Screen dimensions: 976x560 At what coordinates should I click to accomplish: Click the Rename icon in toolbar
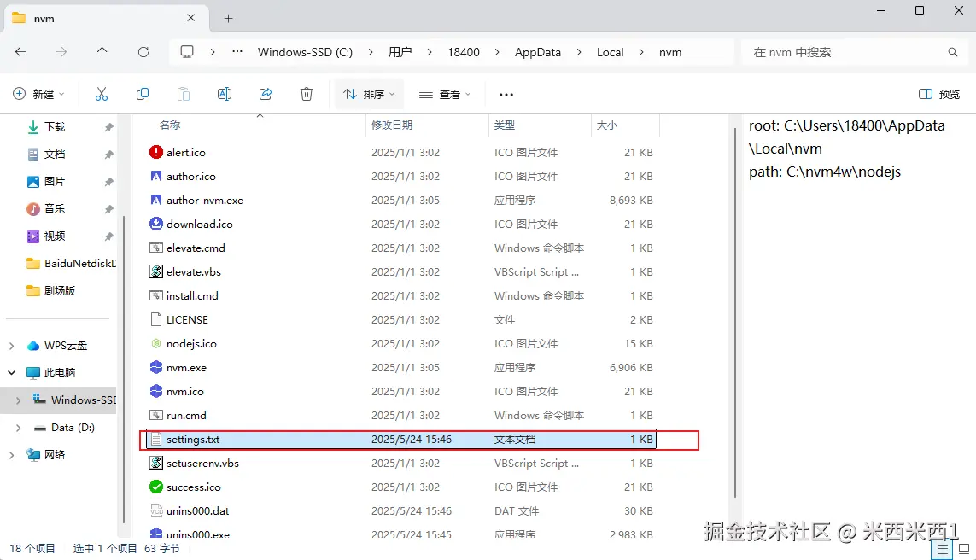225,94
